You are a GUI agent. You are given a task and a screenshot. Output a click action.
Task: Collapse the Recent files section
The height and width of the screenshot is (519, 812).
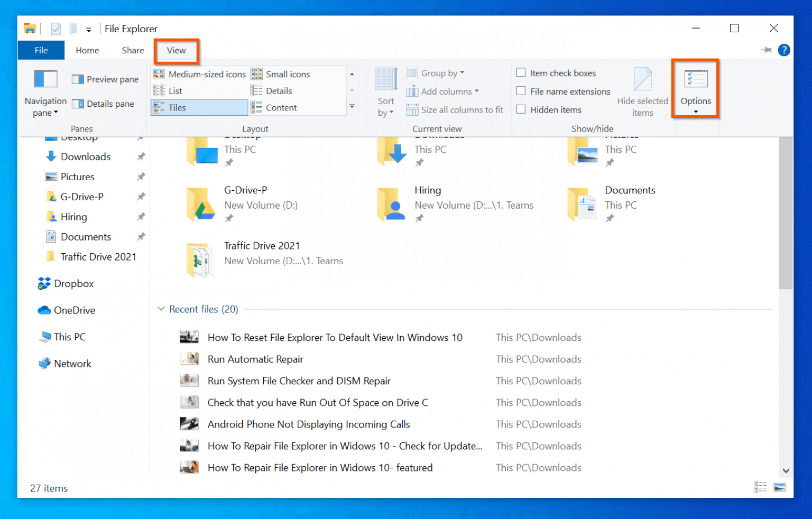point(161,309)
